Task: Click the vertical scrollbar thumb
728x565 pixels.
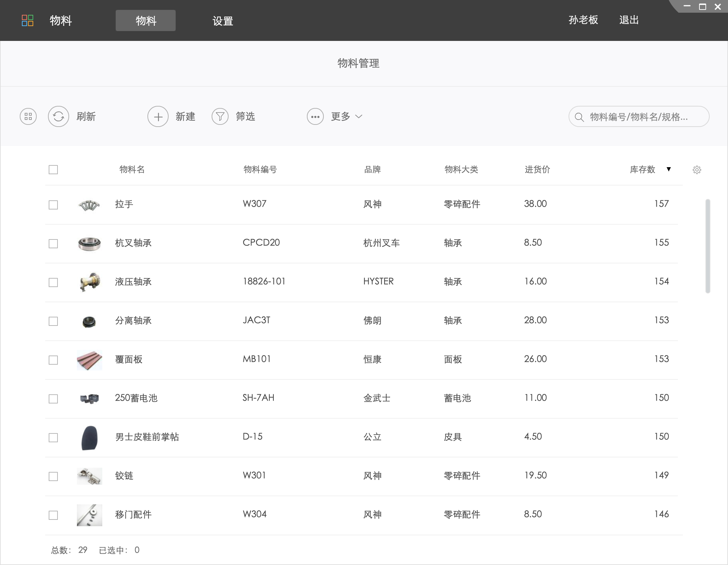Action: [x=708, y=246]
